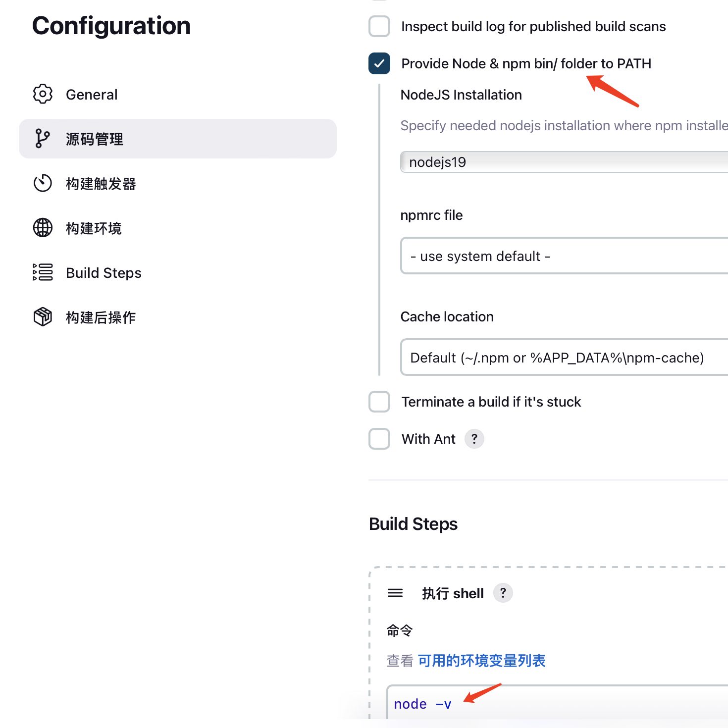Open the npmrc file dropdown
The width and height of the screenshot is (728, 728).
coord(564,256)
